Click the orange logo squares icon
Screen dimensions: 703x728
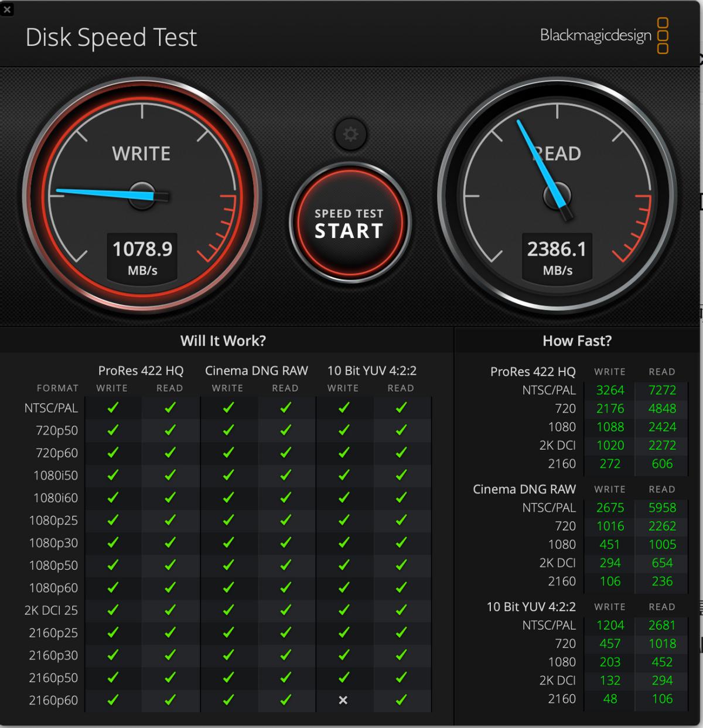(x=662, y=35)
